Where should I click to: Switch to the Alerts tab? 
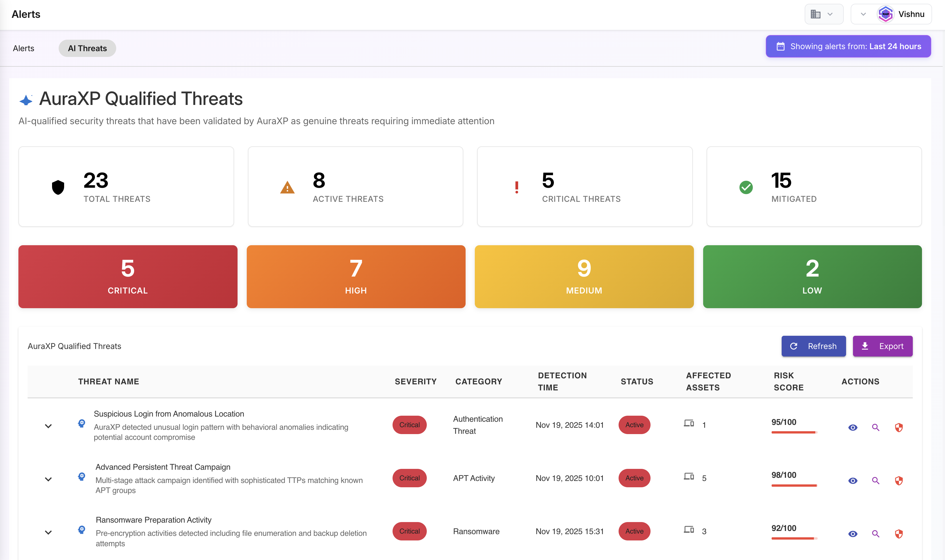(23, 48)
